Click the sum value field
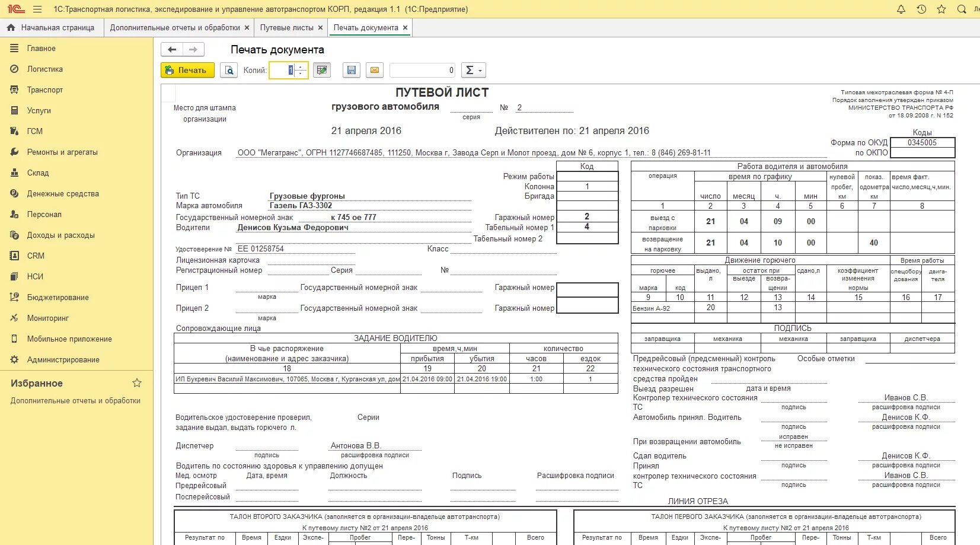The image size is (980, 545). [422, 70]
